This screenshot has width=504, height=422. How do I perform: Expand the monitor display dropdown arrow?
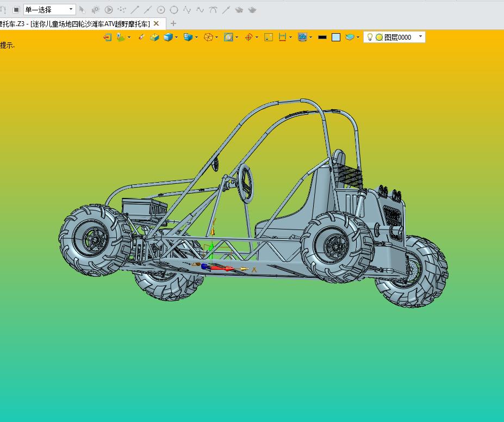311,38
